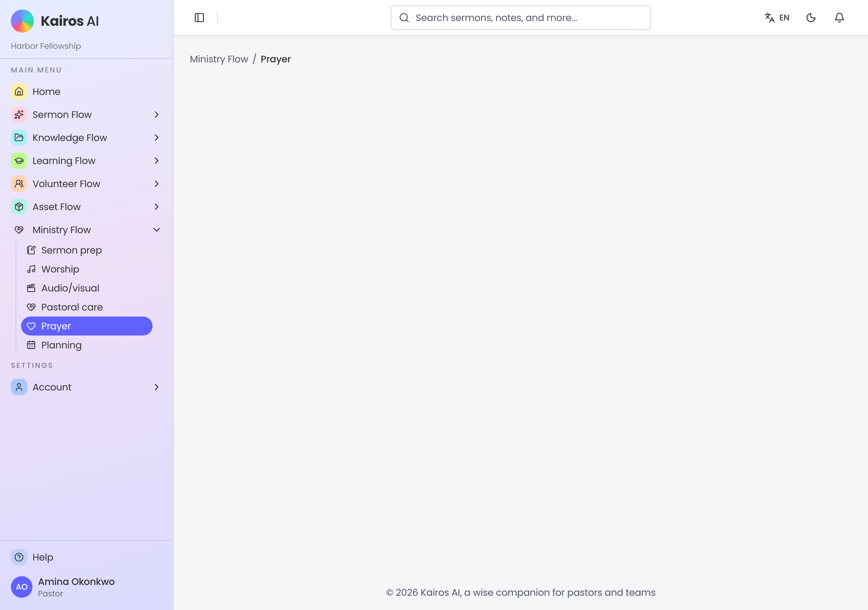Viewport: 868px width, 610px height.
Task: Expand Account settings chevron
Action: click(x=157, y=387)
